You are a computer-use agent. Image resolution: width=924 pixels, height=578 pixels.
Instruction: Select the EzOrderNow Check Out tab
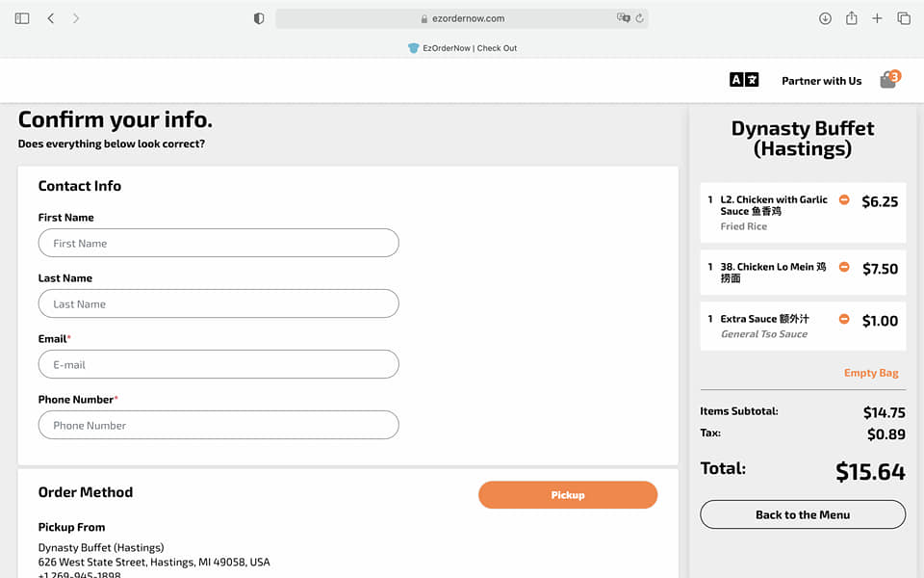click(x=462, y=48)
